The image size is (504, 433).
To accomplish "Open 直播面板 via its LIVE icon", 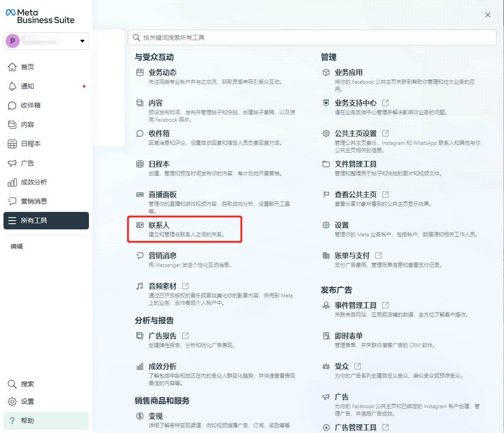I will click(x=140, y=194).
